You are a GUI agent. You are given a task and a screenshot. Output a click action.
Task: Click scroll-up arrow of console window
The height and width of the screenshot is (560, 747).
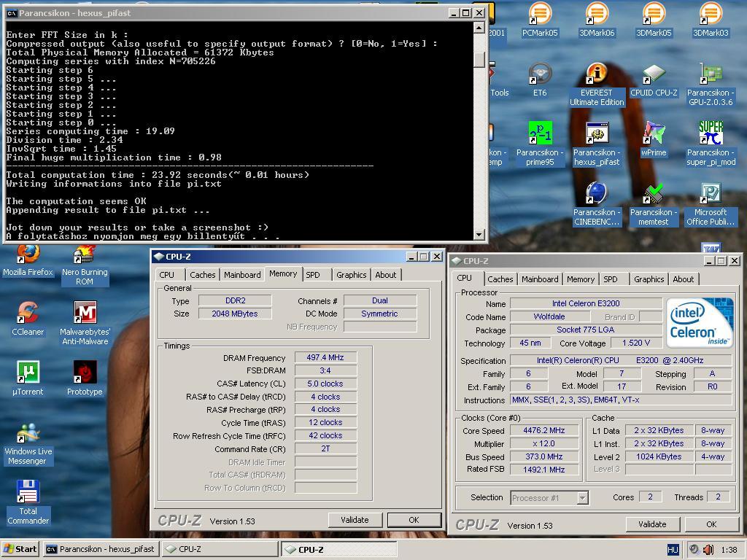click(479, 28)
